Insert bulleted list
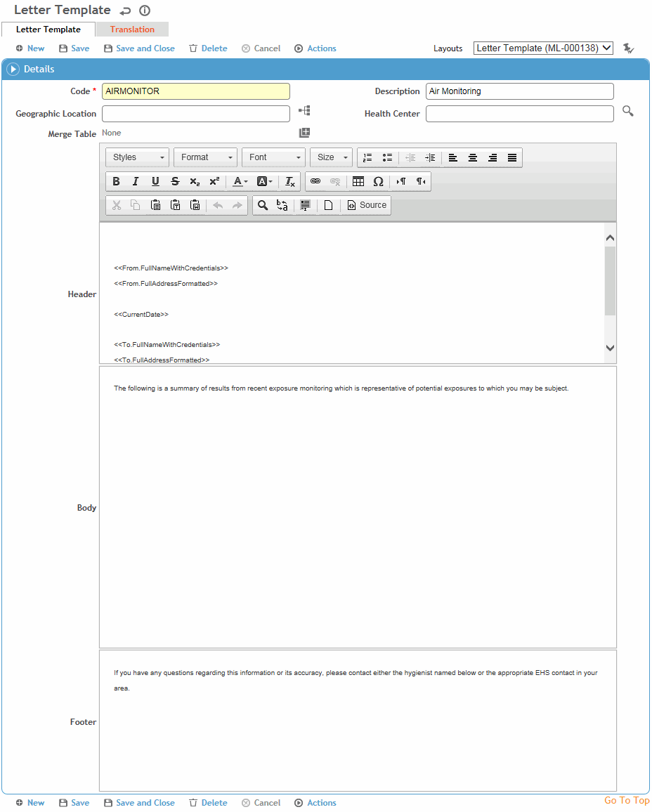This screenshot has width=652, height=812. (387, 157)
